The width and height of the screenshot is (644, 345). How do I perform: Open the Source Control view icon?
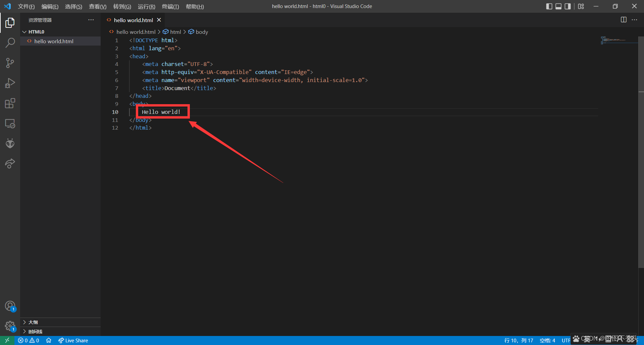pyautogui.click(x=10, y=63)
